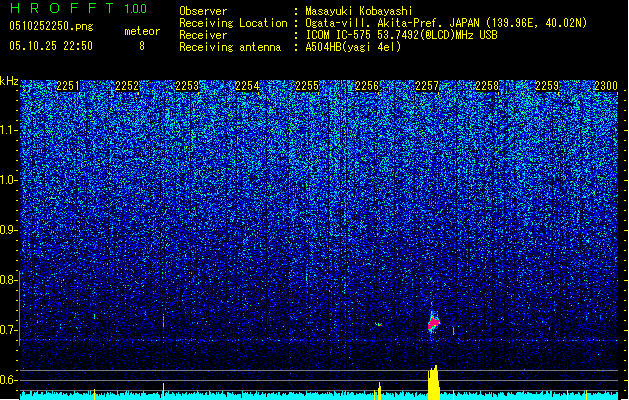629x400 pixels.
Task: Click the 2259 time marker
Action: (x=547, y=86)
